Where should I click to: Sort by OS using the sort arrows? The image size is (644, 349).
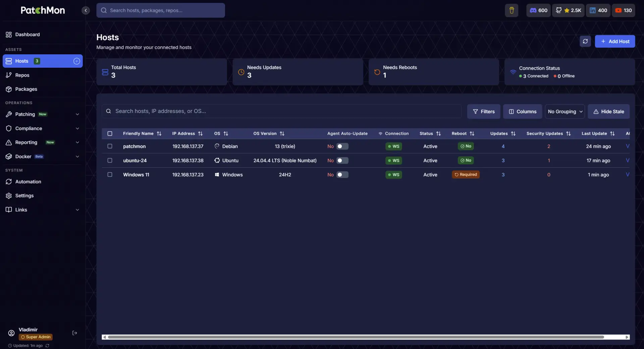click(x=226, y=133)
